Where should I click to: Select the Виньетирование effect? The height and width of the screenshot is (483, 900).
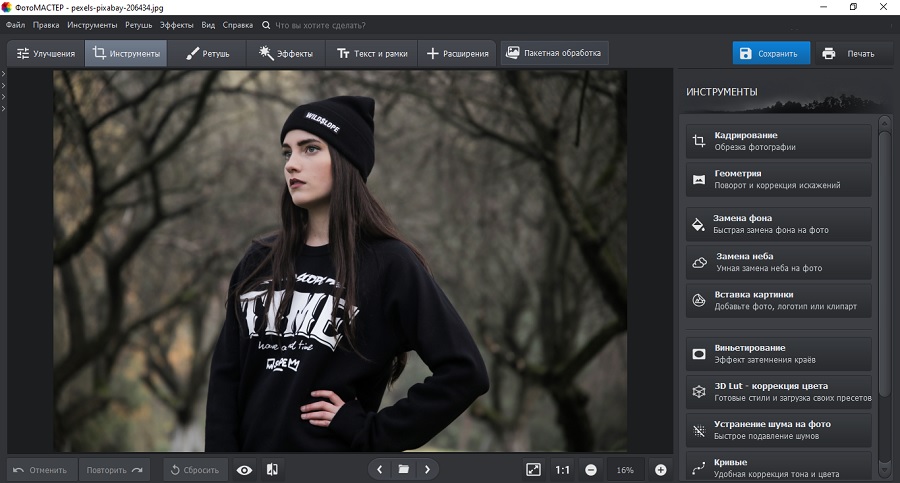tap(778, 353)
